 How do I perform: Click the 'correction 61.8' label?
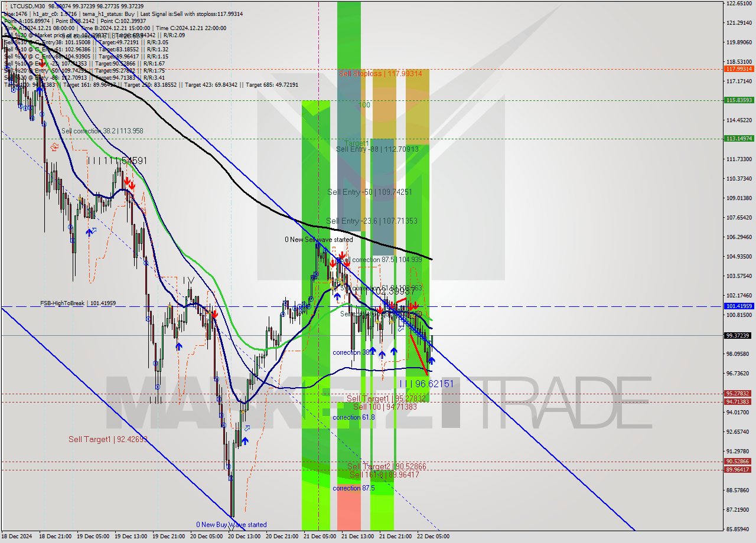click(x=353, y=417)
